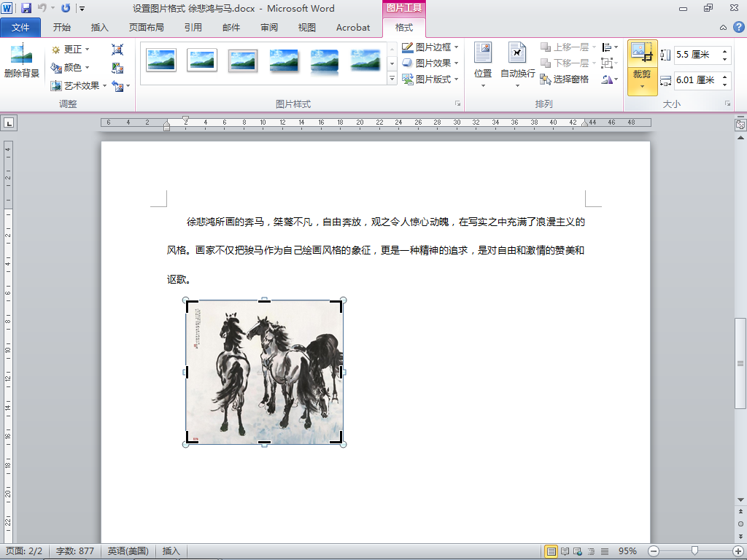The image size is (747, 560).
Task: Click the Zoom Out minus button
Action: click(654, 551)
